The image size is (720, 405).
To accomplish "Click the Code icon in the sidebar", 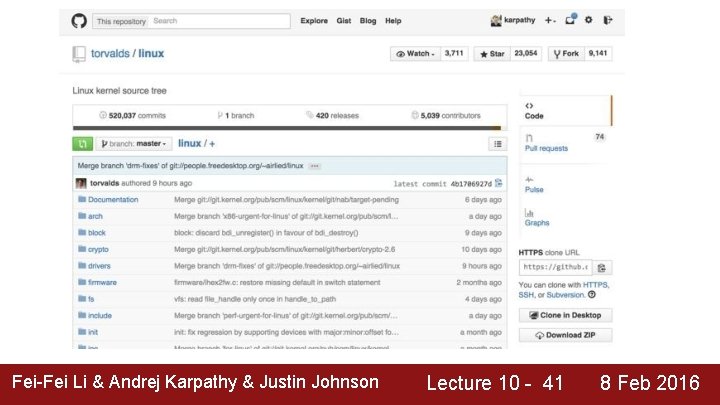I will (529, 106).
